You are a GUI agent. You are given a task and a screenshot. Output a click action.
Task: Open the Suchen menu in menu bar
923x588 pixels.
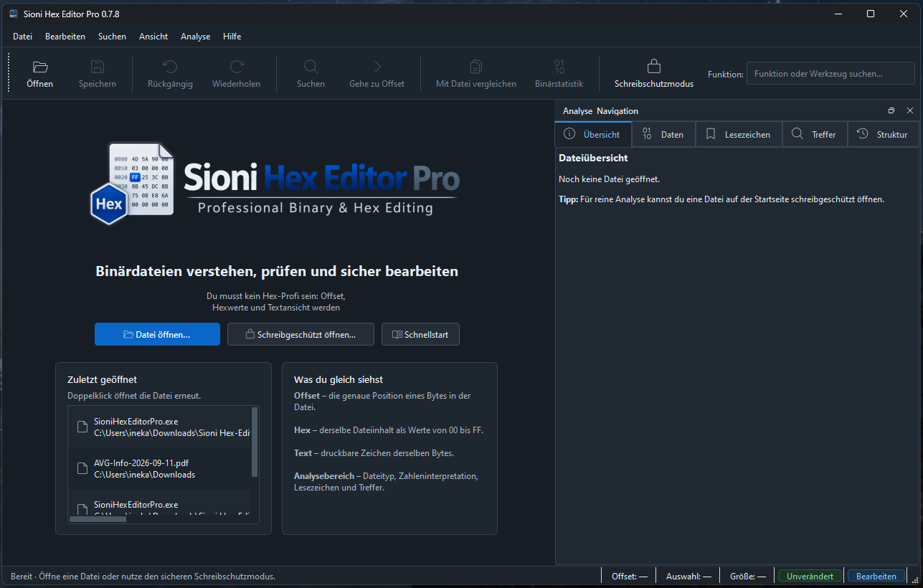112,37
